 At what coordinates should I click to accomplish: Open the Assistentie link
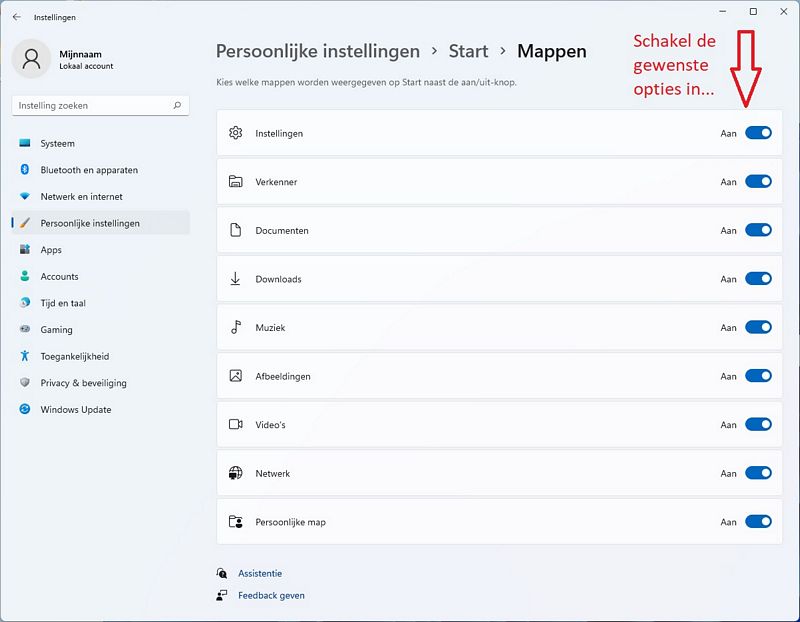[x=260, y=573]
